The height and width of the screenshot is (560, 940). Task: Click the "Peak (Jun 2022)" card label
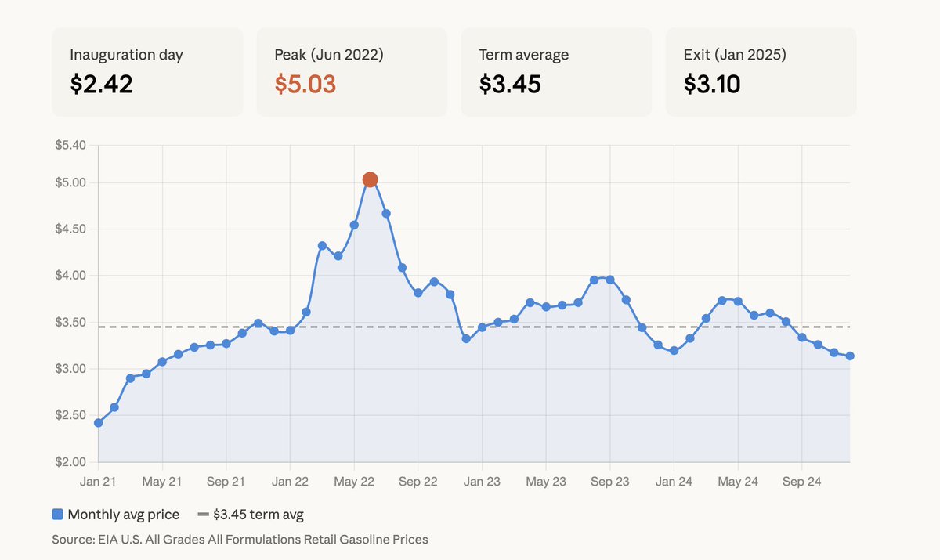click(329, 55)
